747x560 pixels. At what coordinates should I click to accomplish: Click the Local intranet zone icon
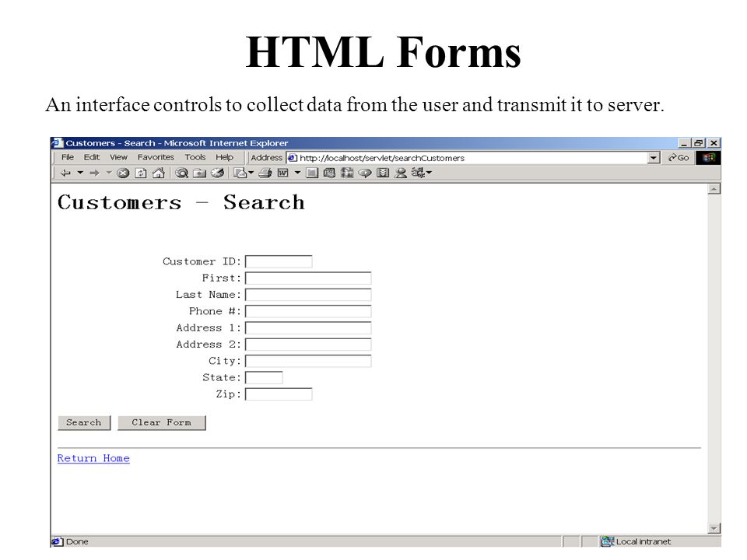pos(607,541)
